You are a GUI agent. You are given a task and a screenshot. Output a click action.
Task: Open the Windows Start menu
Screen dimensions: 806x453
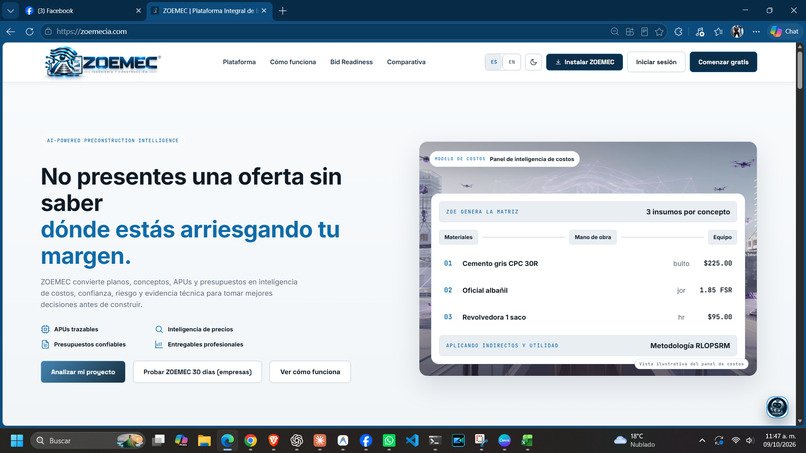(x=17, y=441)
